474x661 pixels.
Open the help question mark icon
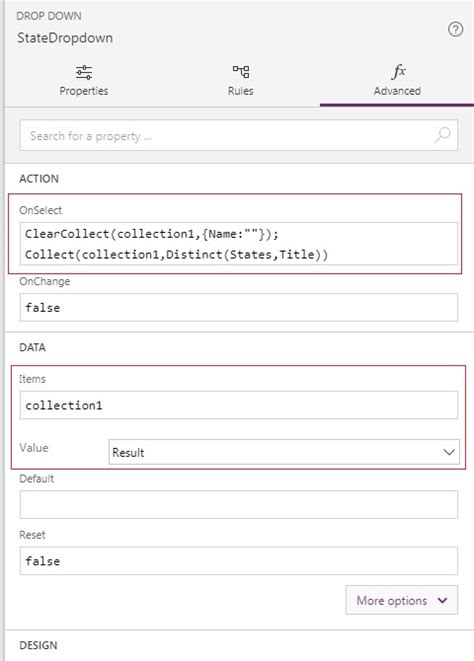[x=455, y=30]
